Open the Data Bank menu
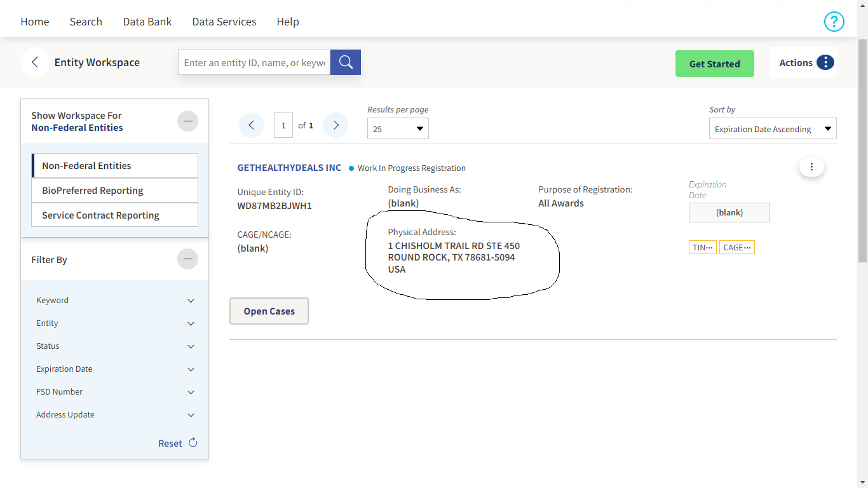This screenshot has height=488, width=868. [x=147, y=22]
